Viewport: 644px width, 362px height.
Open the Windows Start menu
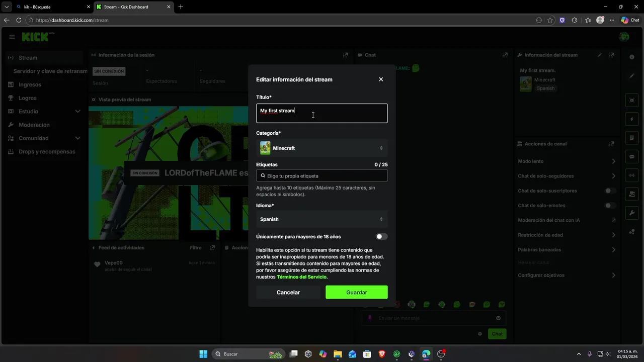click(x=203, y=354)
